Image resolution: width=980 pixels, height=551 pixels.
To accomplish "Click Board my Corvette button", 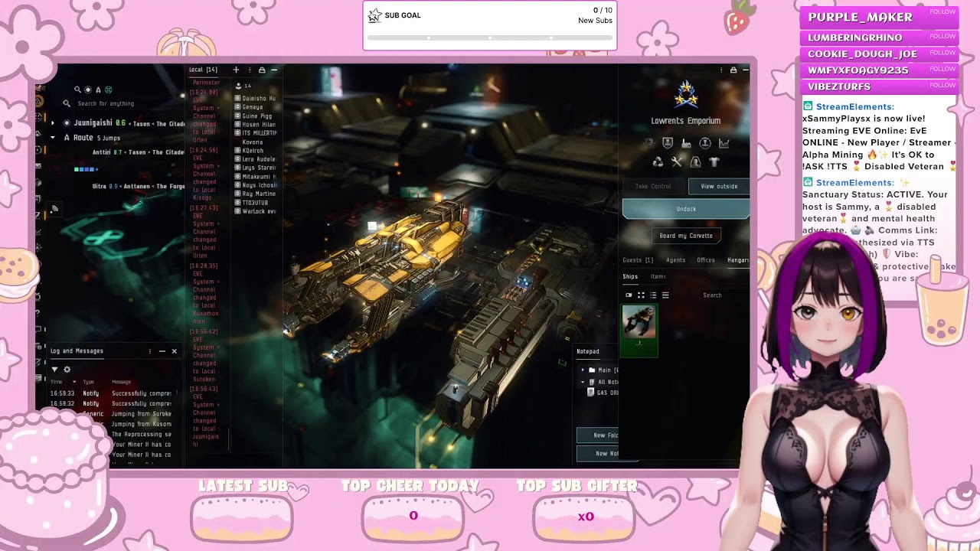I will (686, 236).
